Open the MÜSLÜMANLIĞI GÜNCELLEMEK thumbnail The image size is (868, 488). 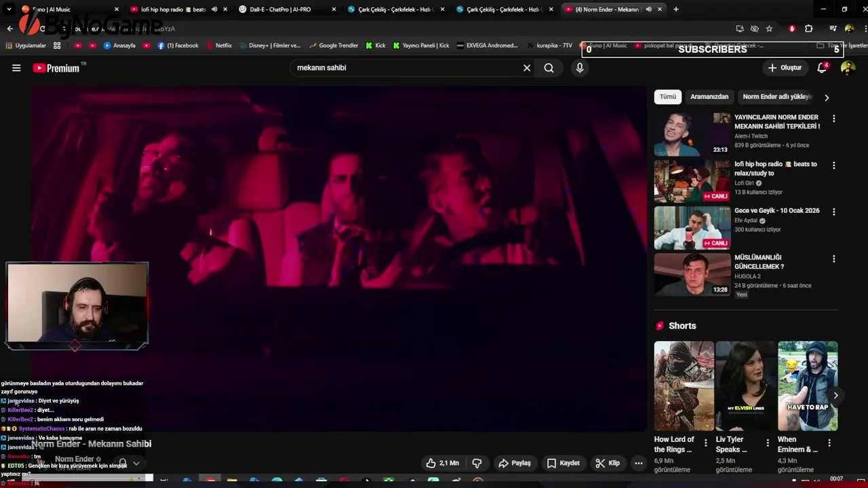[692, 274]
